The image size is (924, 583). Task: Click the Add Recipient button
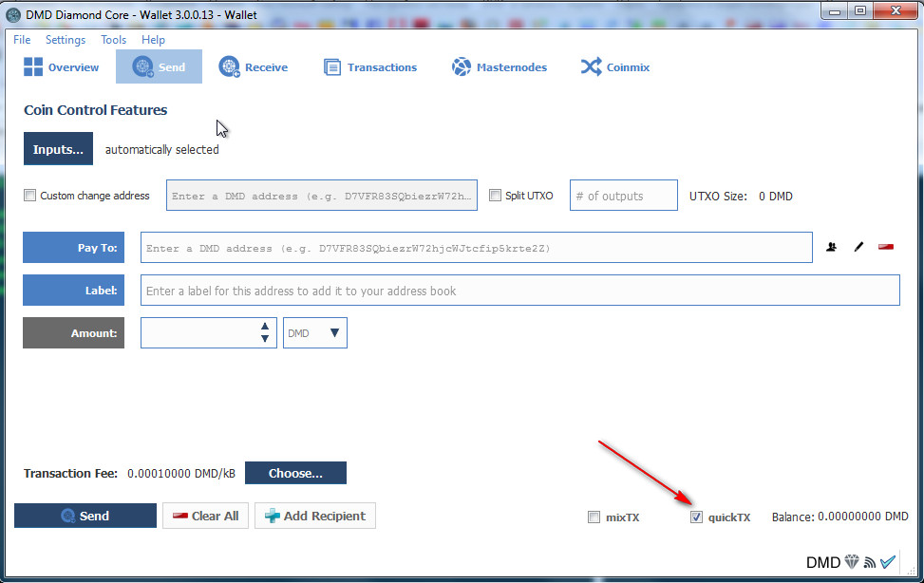[315, 516]
